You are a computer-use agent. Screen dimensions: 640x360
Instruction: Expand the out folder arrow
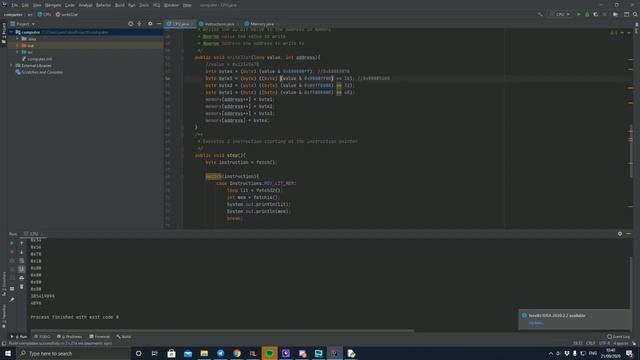pyautogui.click(x=17, y=45)
